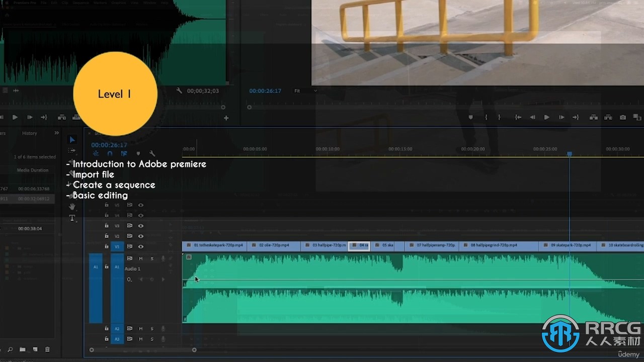This screenshot has height=362, width=644.
Task: Hide track V1 with eye icon
Action: coord(141,246)
